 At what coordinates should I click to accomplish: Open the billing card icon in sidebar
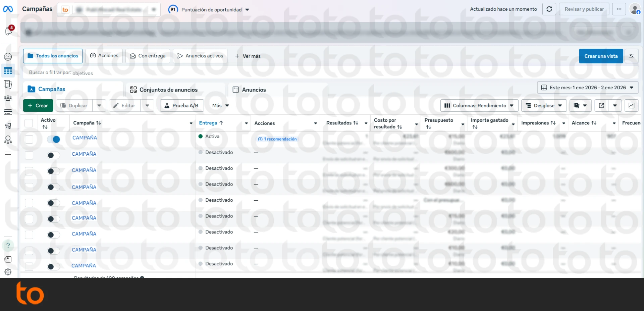click(8, 112)
